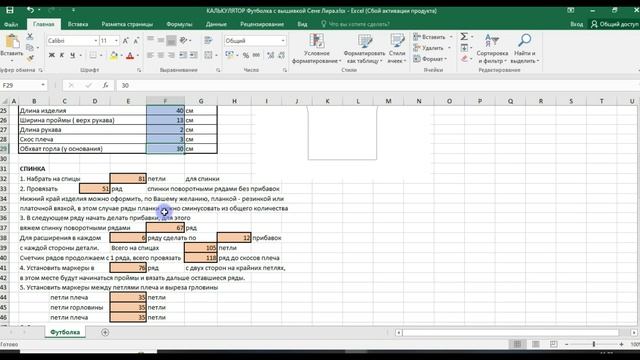Expand the Name Box F29 dropdown
Screen dimensions: 640x360
(43, 85)
